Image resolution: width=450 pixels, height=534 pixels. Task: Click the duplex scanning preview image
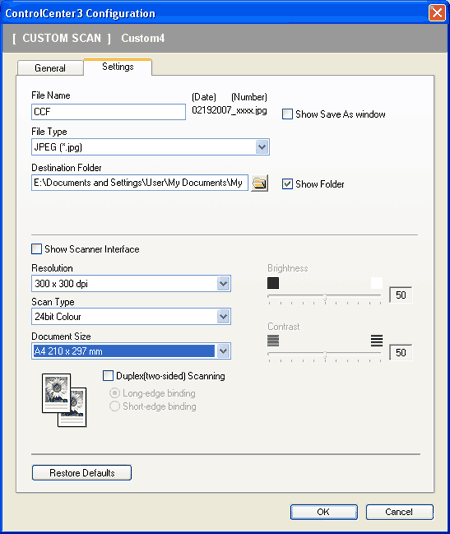point(64,399)
